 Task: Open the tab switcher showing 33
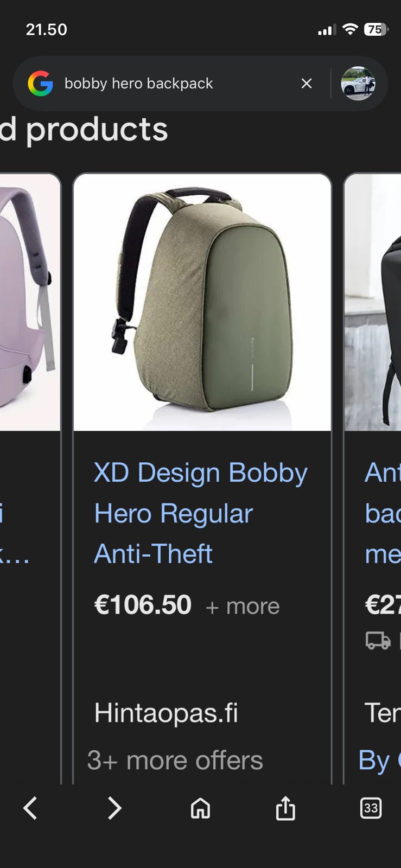point(371,808)
